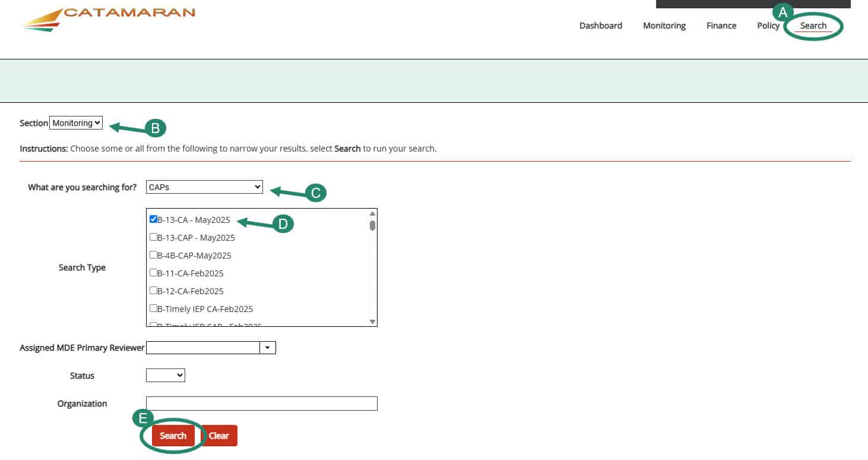The image size is (868, 460).
Task: Click the Organization text field
Action: (x=262, y=403)
